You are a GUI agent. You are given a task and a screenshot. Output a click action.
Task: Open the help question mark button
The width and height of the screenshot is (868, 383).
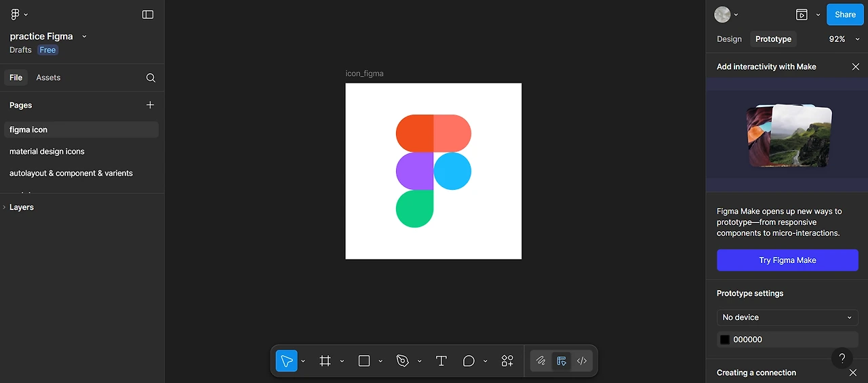coord(842,359)
